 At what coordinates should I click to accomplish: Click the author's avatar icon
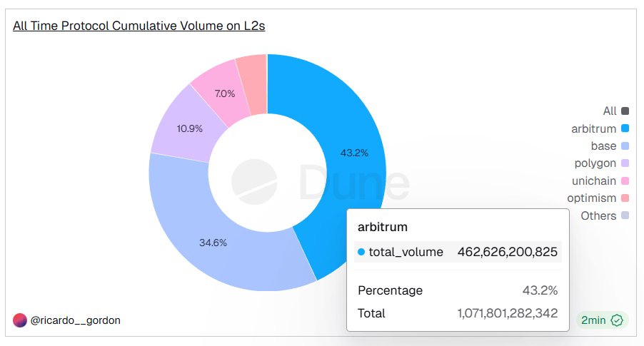point(19,320)
